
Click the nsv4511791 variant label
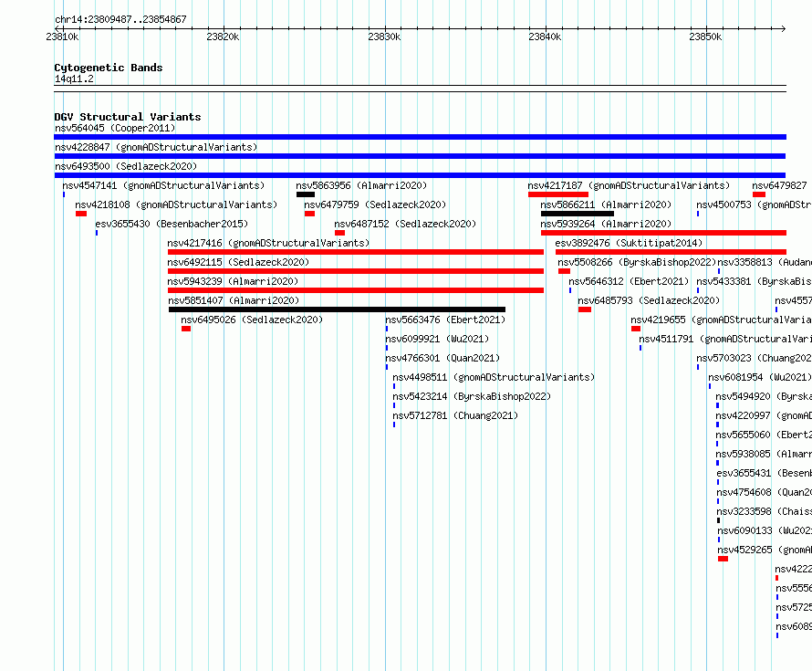tap(725, 339)
